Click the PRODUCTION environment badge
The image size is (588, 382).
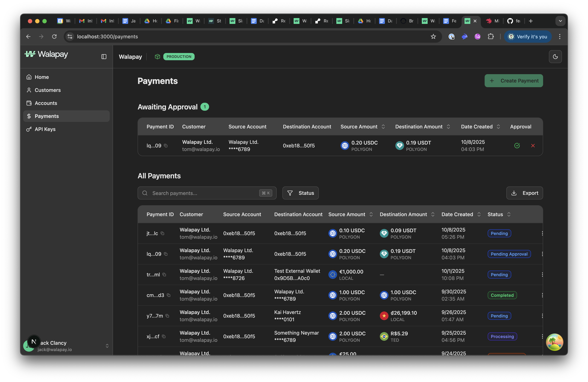tap(179, 56)
